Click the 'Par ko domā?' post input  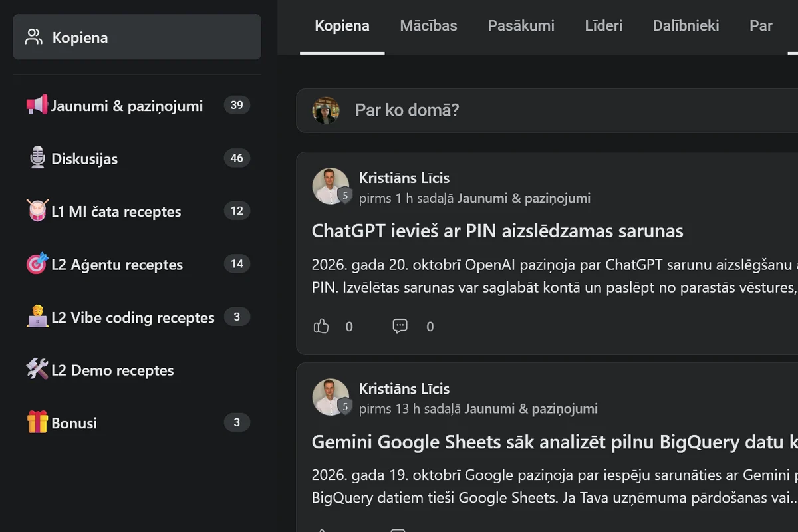[x=547, y=110]
